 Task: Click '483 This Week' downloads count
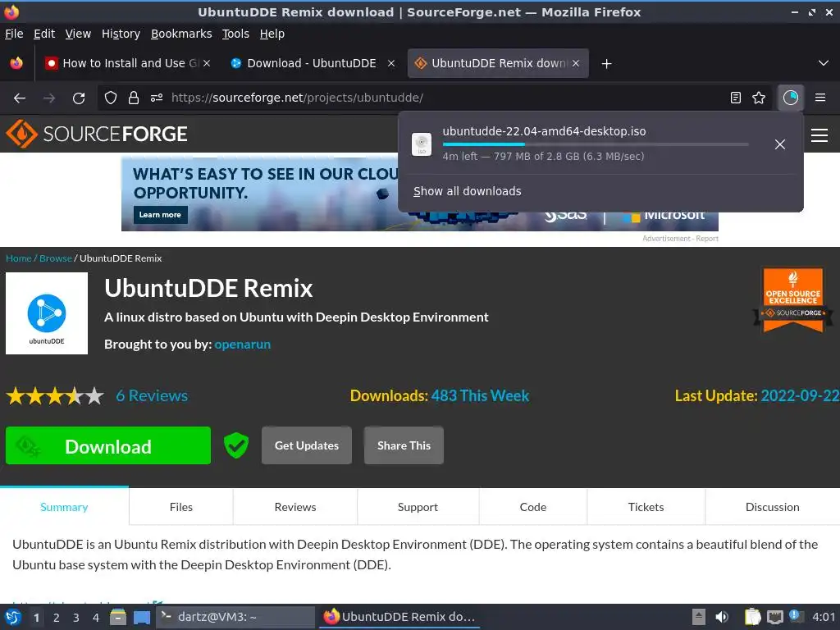(480, 396)
